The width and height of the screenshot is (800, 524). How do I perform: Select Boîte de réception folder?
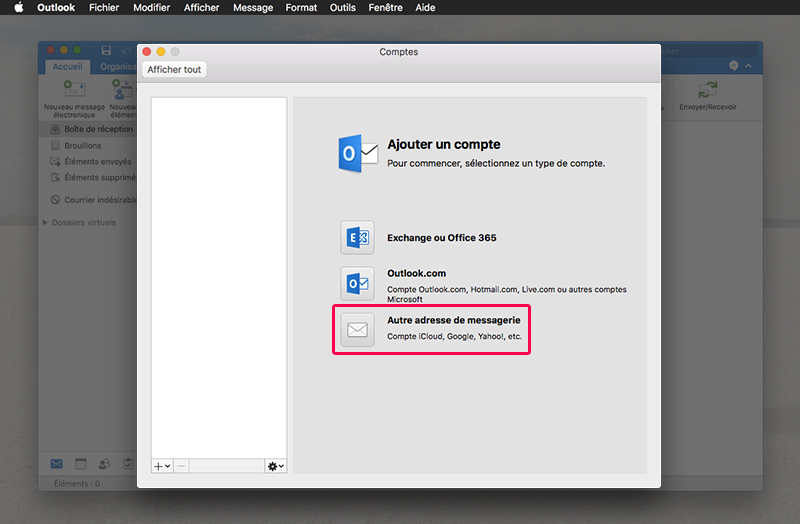[x=88, y=129]
